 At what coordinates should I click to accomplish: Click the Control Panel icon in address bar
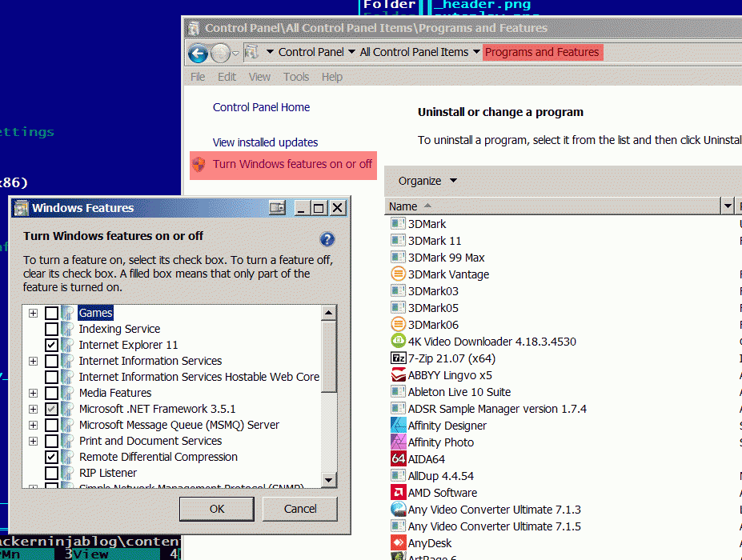pos(252,52)
